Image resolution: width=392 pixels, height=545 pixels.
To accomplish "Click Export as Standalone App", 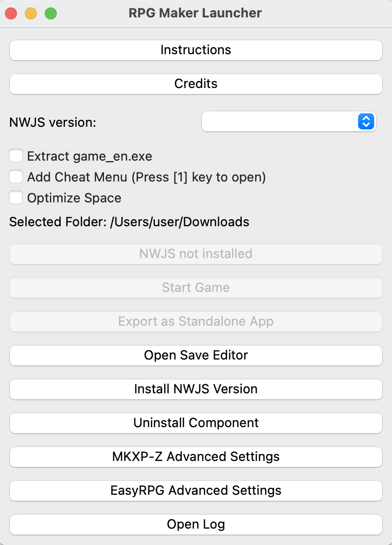I will (x=196, y=322).
